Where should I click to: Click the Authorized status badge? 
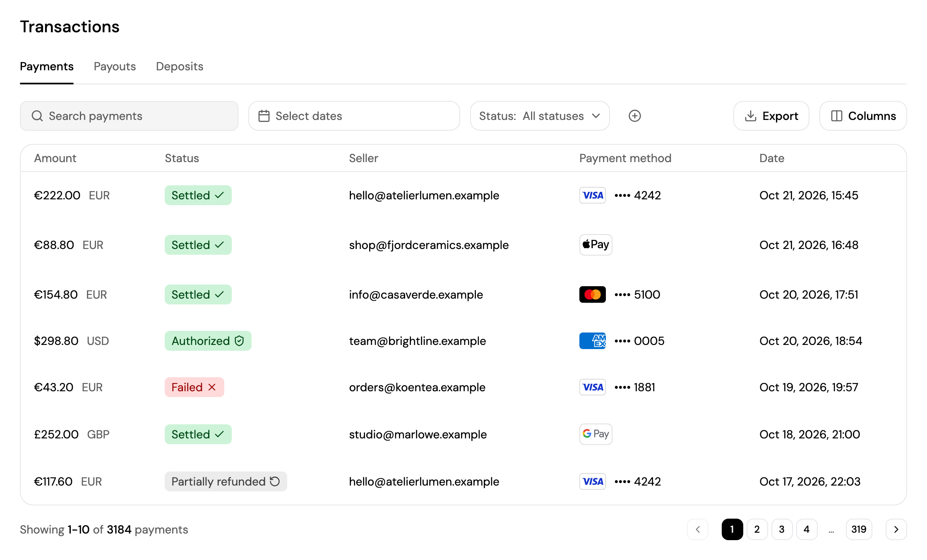tap(208, 341)
